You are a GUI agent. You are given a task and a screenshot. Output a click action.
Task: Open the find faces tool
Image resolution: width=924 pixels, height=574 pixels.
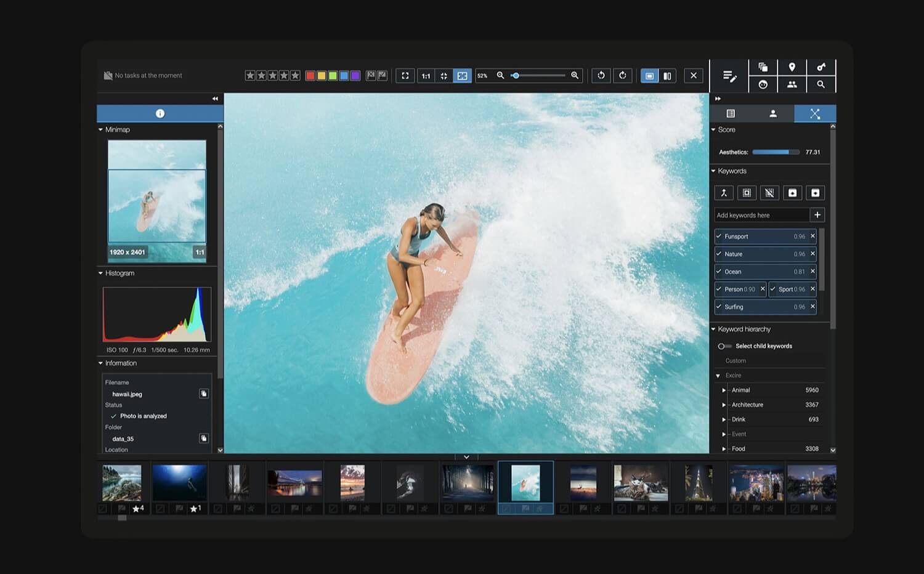[x=763, y=84]
